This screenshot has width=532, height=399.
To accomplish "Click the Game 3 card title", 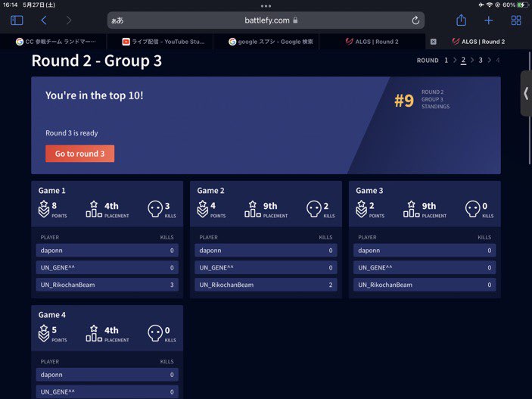I will coord(369,191).
